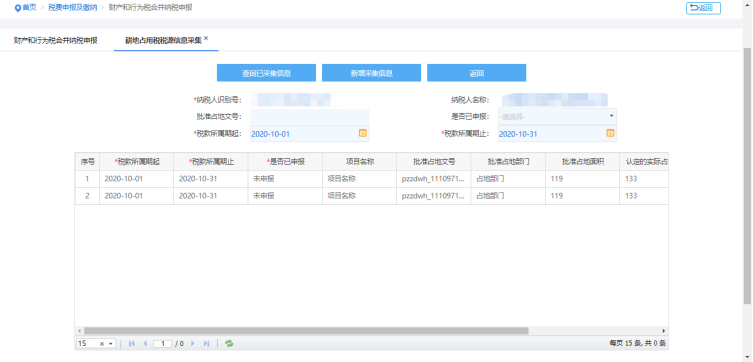Select row 2 by its 序号 cell
The width and height of the screenshot is (753, 362).
pyautogui.click(x=87, y=196)
